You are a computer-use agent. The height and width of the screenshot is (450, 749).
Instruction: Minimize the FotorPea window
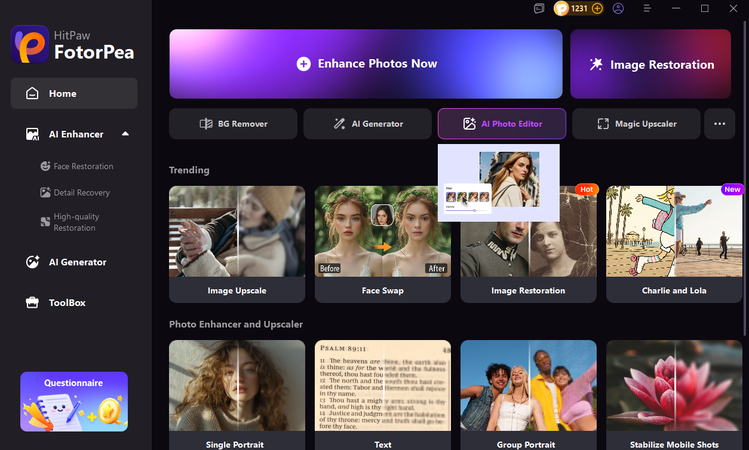tap(676, 9)
